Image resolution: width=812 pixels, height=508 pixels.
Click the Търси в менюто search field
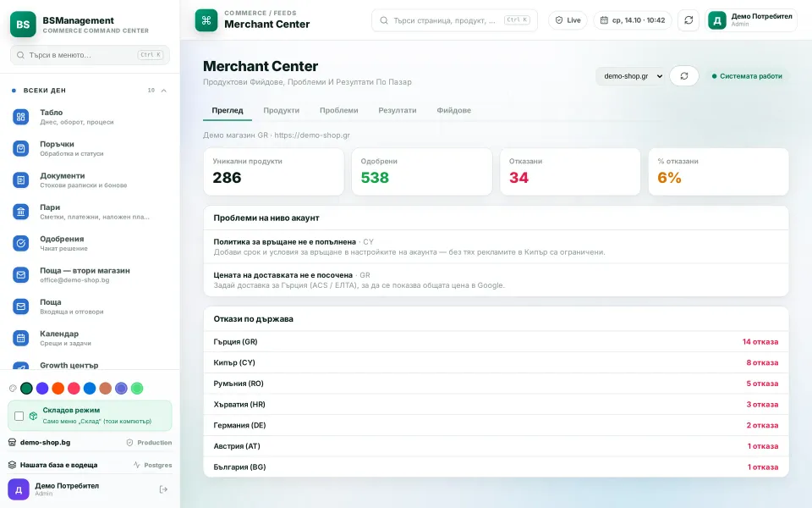(91, 55)
